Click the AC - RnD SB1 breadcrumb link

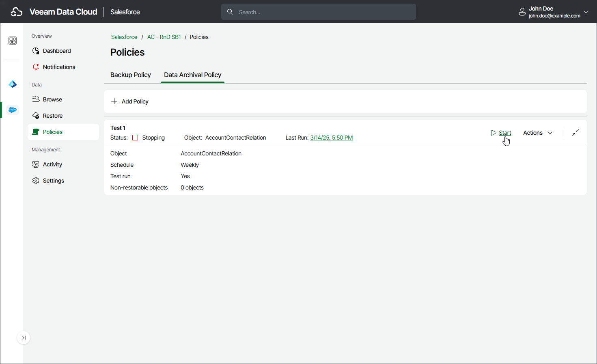click(164, 37)
